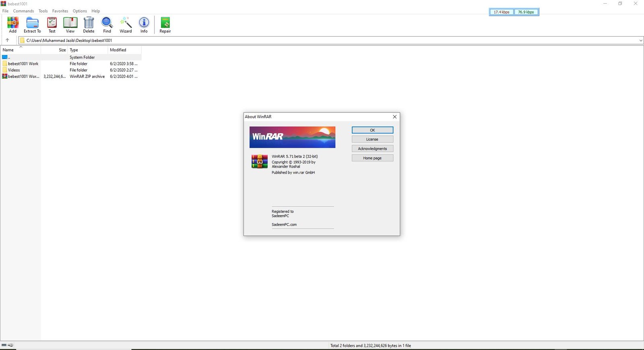
Task: Click the drive icon in status bar
Action: (4, 345)
